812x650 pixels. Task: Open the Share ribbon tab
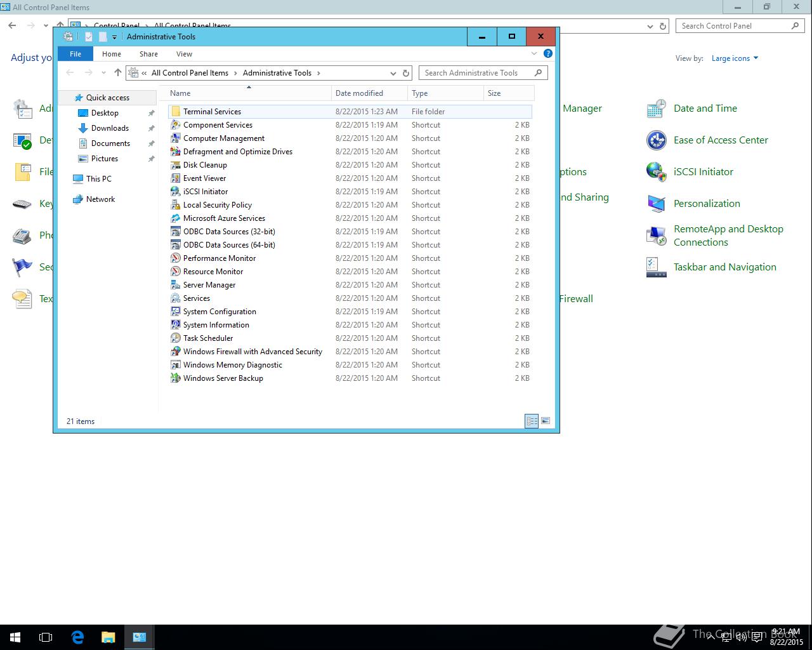(x=149, y=54)
